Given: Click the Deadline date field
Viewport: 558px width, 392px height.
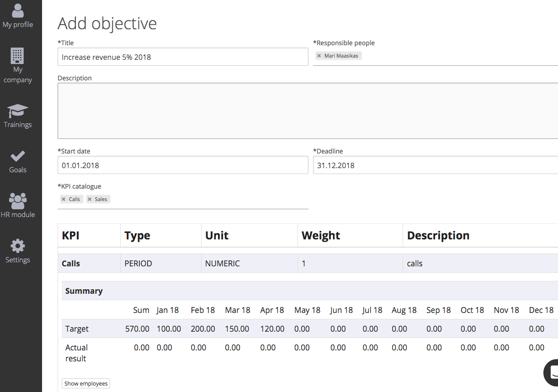Looking at the screenshot, I should coord(436,165).
